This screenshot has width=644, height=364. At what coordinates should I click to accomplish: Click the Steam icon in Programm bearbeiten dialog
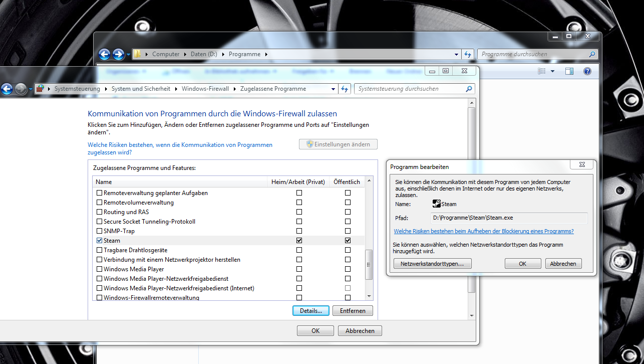436,204
